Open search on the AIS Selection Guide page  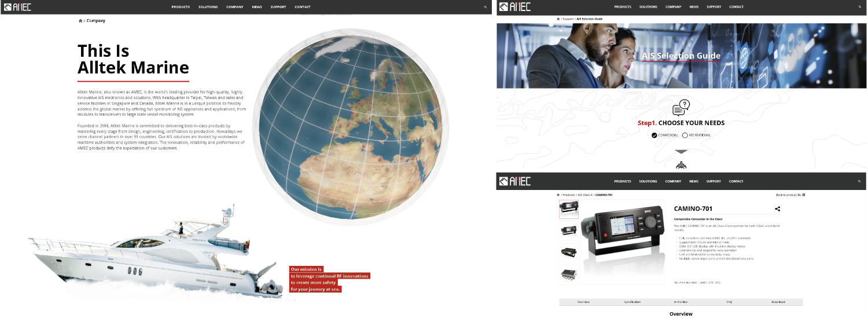pos(860,7)
